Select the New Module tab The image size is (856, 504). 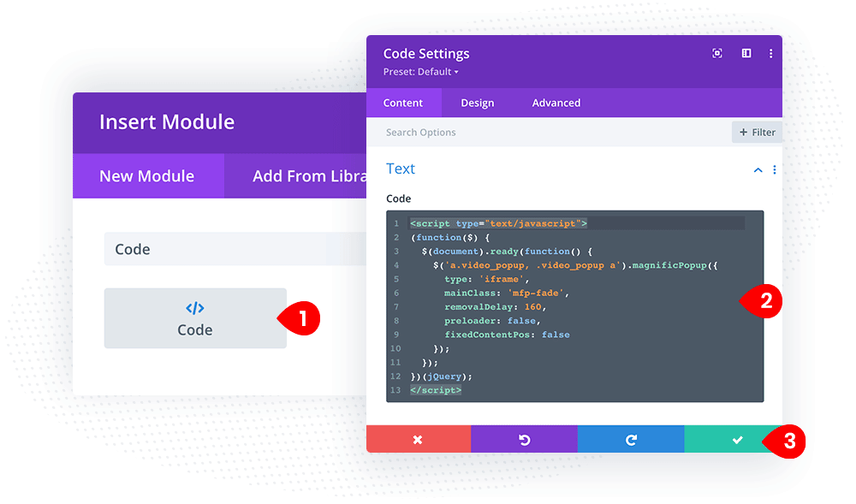click(147, 175)
